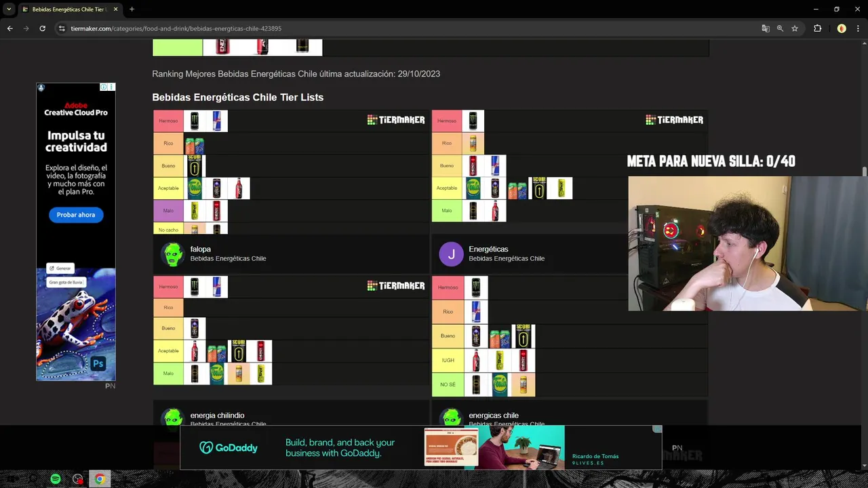Open the Chrome three-dot menu

pyautogui.click(x=858, y=28)
